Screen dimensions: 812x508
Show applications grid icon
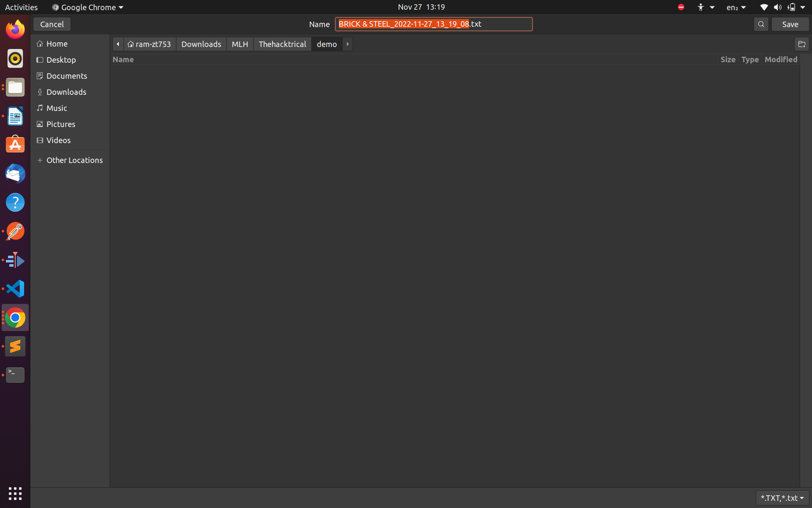15,493
